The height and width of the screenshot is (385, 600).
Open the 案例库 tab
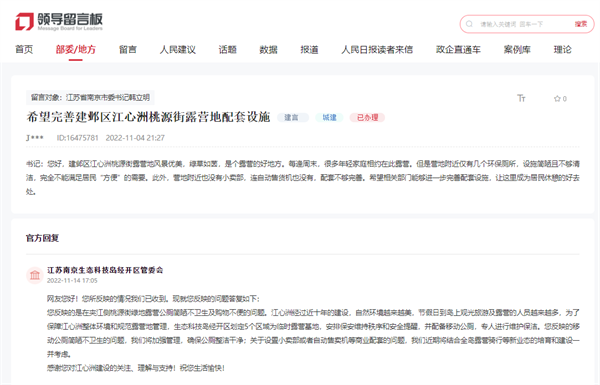(x=517, y=49)
